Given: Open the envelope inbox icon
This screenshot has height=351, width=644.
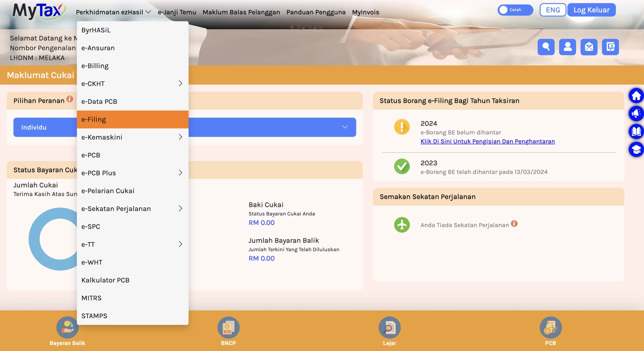Looking at the screenshot, I should click(x=589, y=47).
